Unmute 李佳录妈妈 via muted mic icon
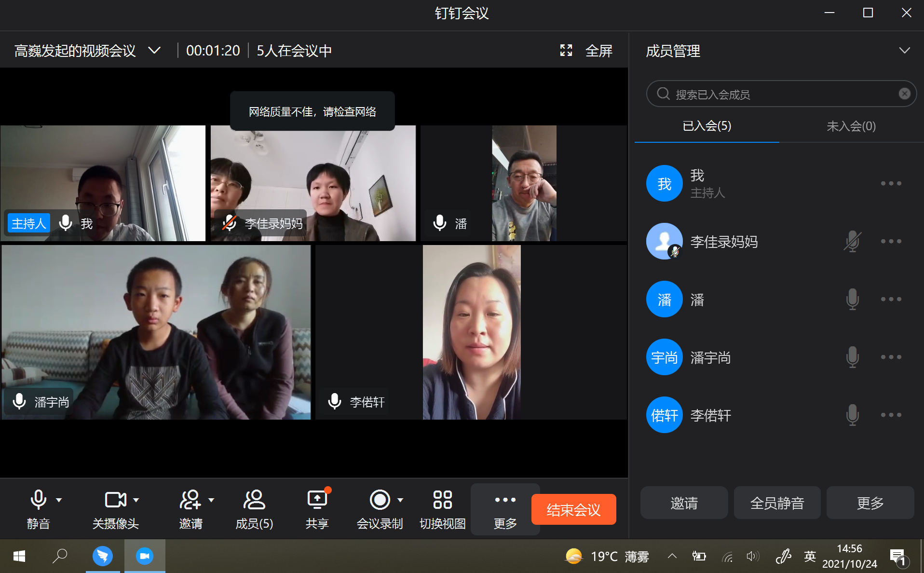The image size is (924, 573). 852,241
